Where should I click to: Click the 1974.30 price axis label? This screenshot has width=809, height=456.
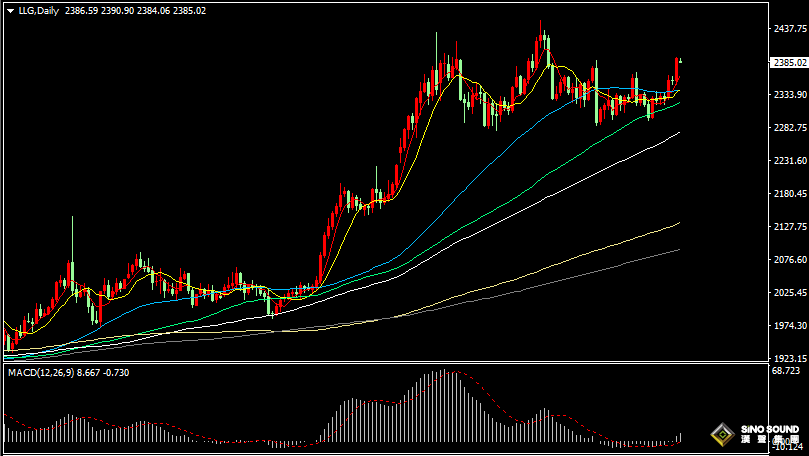[789, 326]
